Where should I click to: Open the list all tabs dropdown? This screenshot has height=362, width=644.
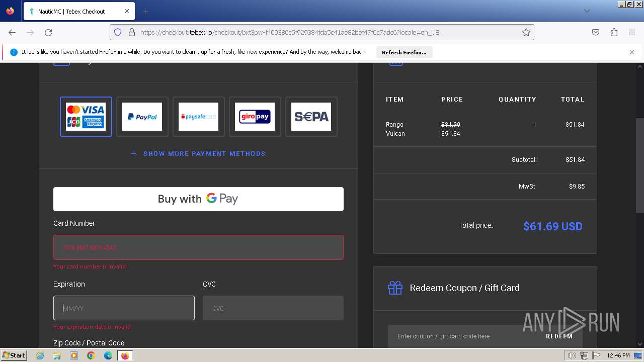(x=587, y=11)
